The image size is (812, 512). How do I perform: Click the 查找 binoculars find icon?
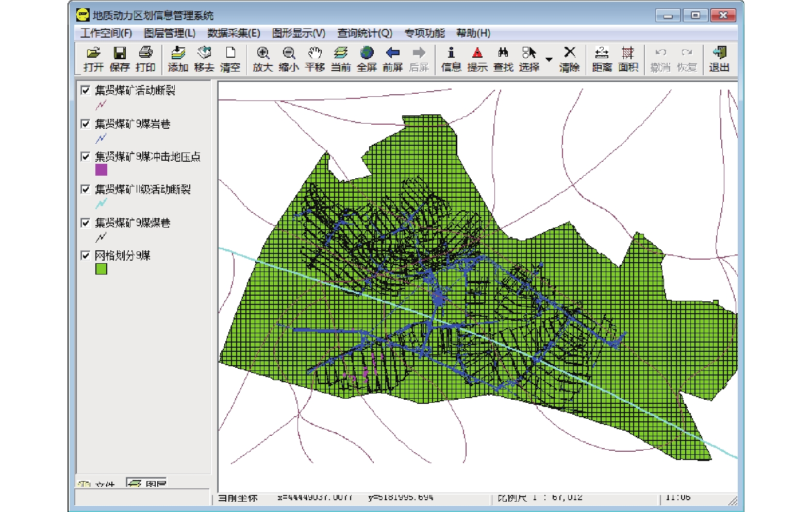(503, 53)
